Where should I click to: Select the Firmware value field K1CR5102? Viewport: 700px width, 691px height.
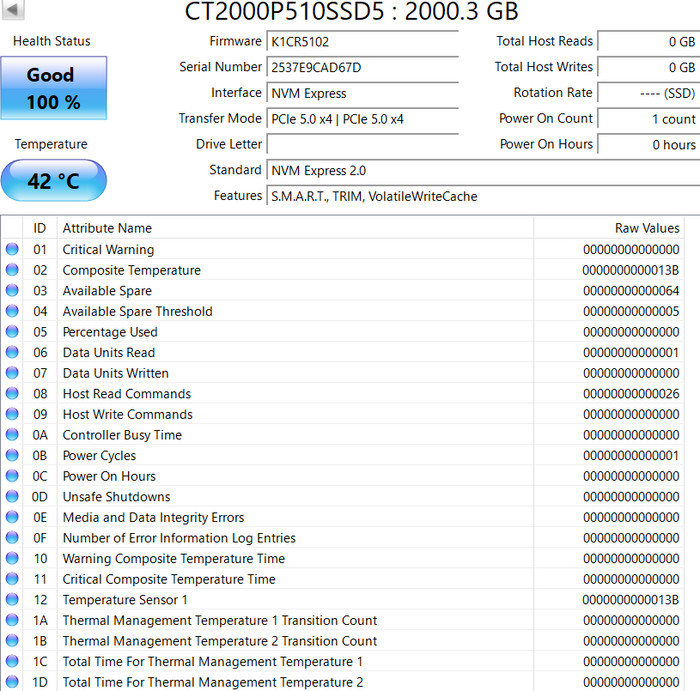pyautogui.click(x=362, y=42)
